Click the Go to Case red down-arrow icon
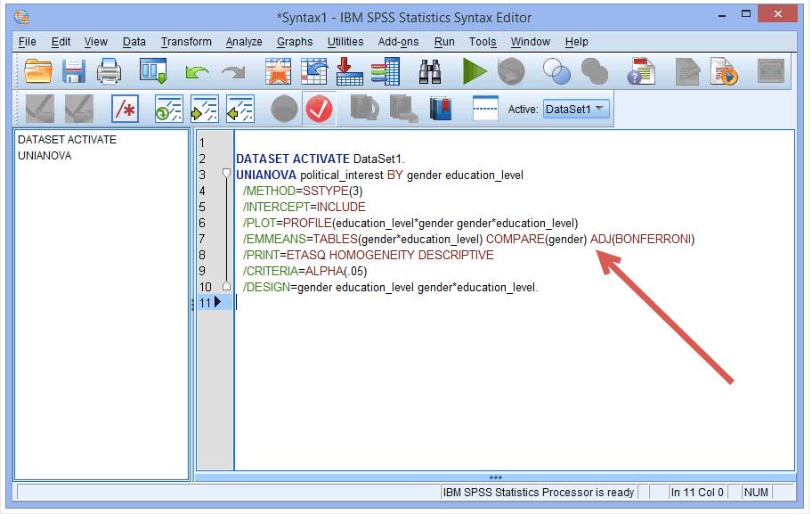The width and height of the screenshot is (812, 514). coord(350,71)
